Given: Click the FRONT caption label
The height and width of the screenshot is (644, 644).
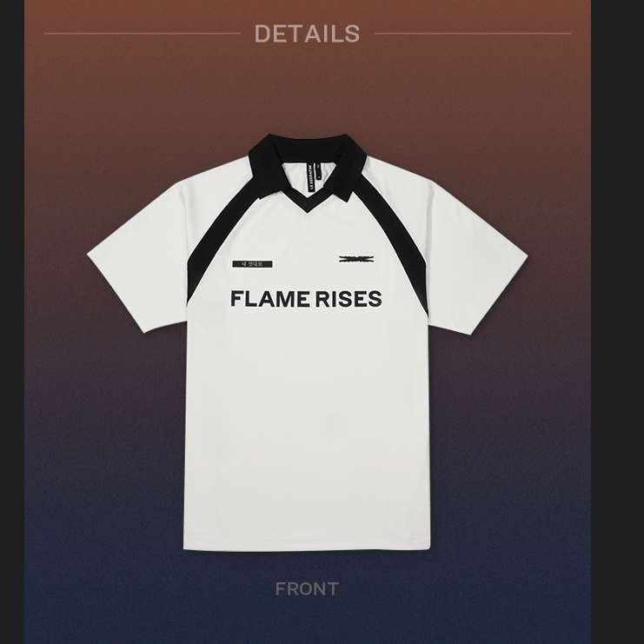Looking at the screenshot, I should coord(307,589).
